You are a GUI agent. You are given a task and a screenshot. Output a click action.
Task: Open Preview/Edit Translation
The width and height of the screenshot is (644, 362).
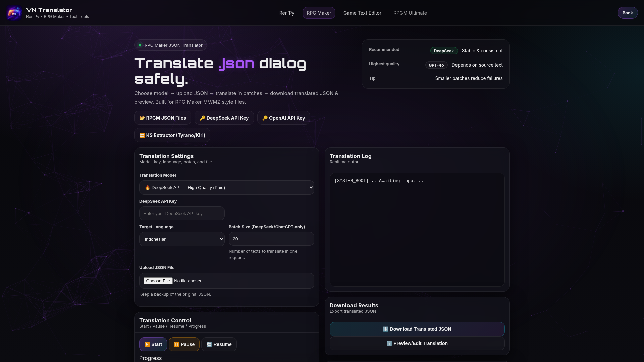(417, 343)
